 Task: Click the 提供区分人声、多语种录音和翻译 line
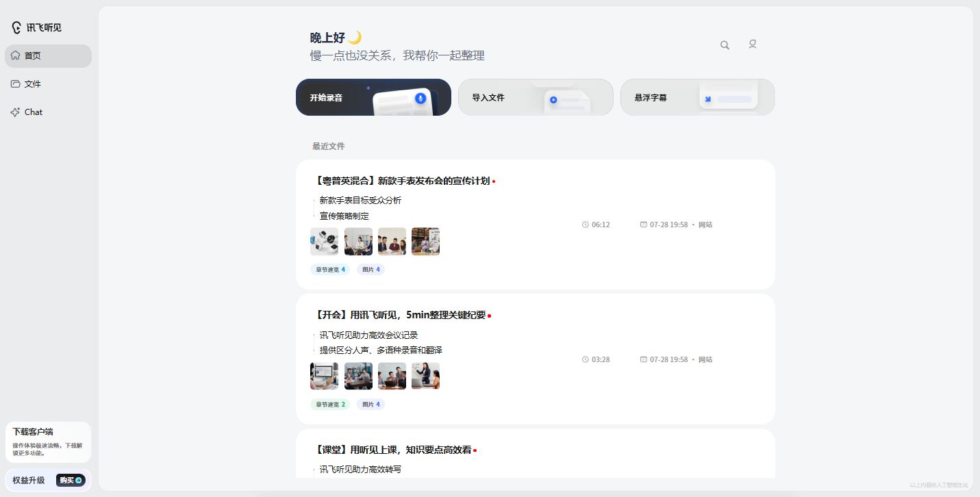[381, 351]
